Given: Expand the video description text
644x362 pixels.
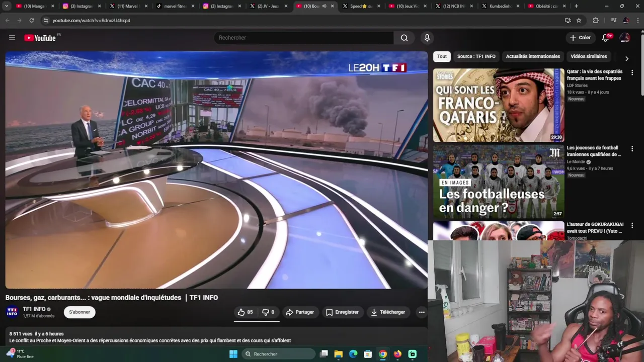Looking at the screenshot, I should [150, 340].
